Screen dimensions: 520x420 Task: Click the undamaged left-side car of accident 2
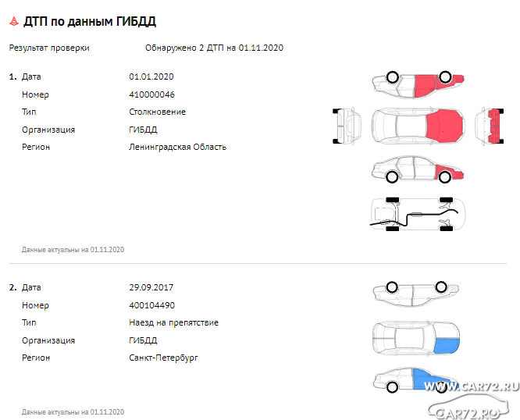[x=416, y=294]
